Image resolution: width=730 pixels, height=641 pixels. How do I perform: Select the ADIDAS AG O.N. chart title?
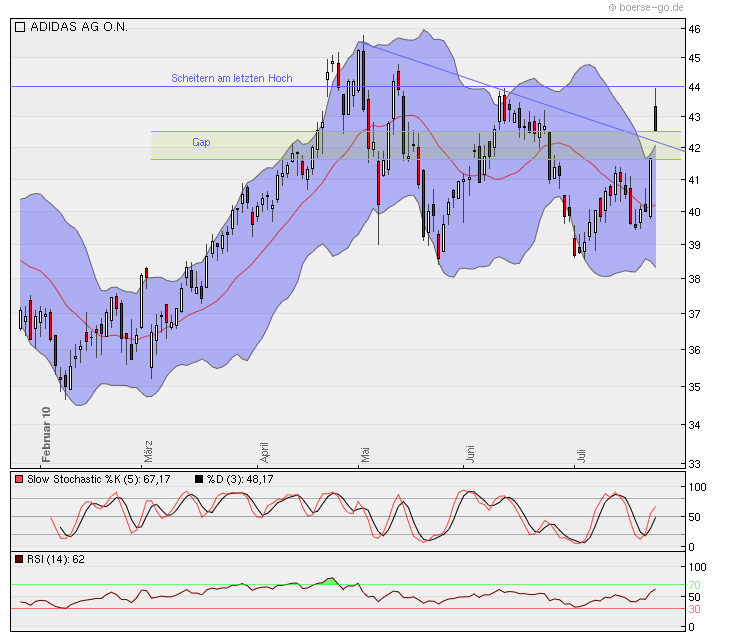(x=79, y=28)
